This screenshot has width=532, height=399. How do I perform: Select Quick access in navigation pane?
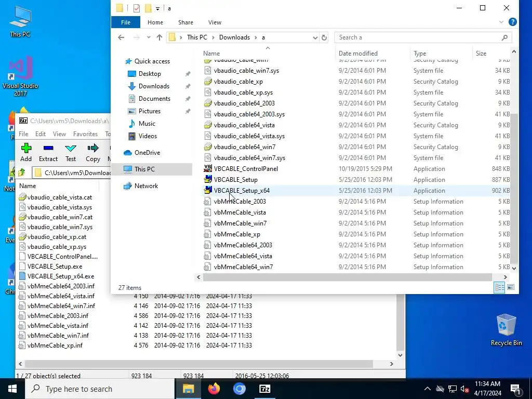tap(152, 61)
